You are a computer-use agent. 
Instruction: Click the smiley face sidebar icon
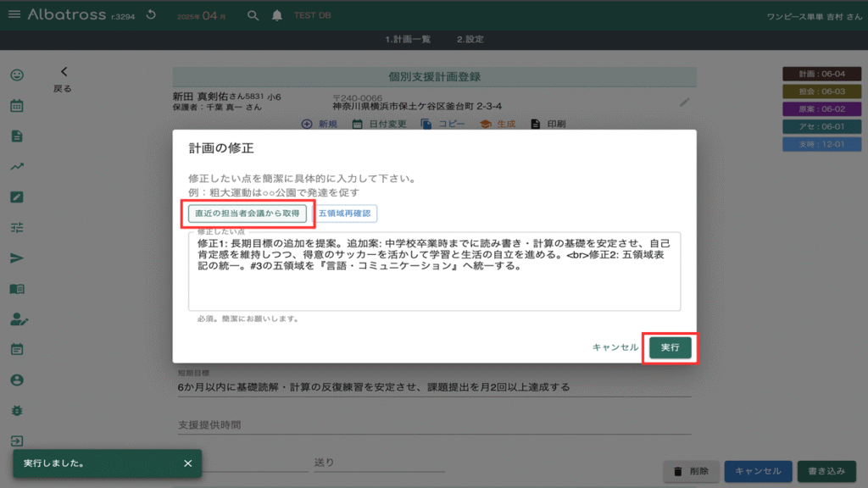(x=17, y=75)
